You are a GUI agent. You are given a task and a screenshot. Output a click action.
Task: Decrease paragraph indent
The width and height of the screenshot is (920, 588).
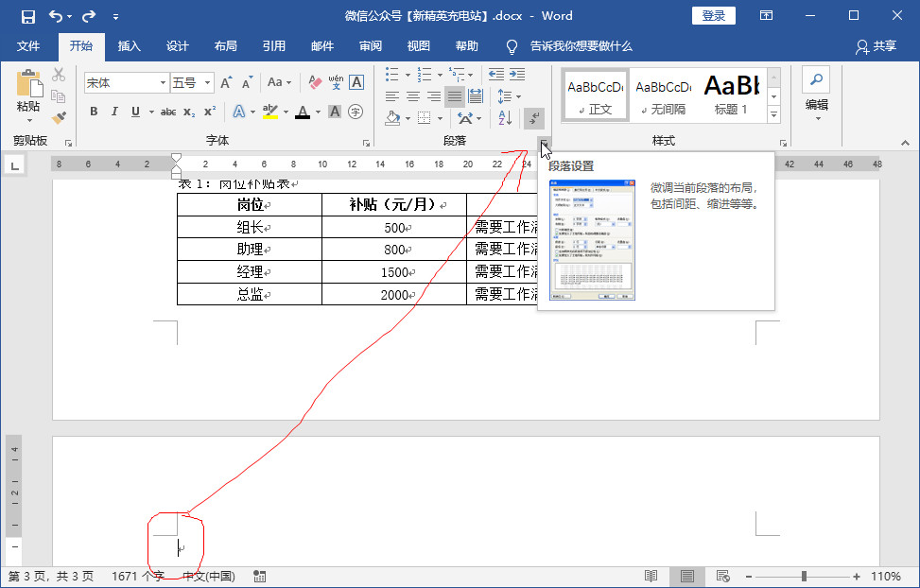[496, 74]
